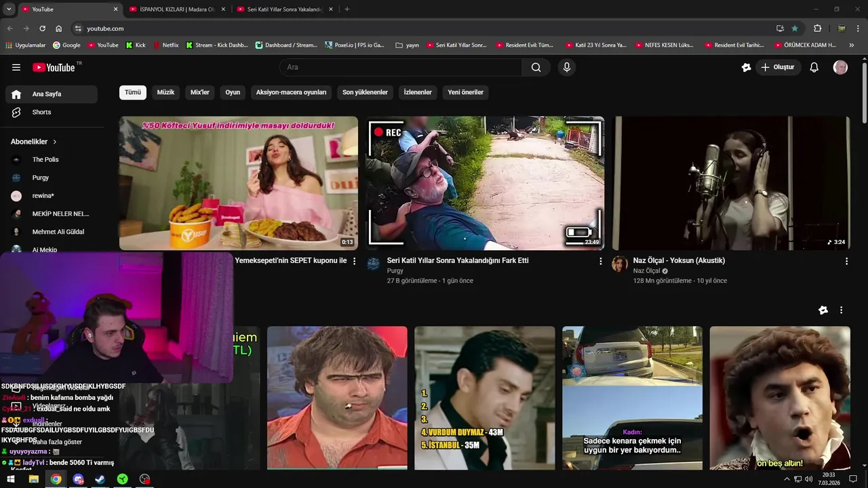
Task: Open the yayın bookmarks folder
Action: pos(407,45)
